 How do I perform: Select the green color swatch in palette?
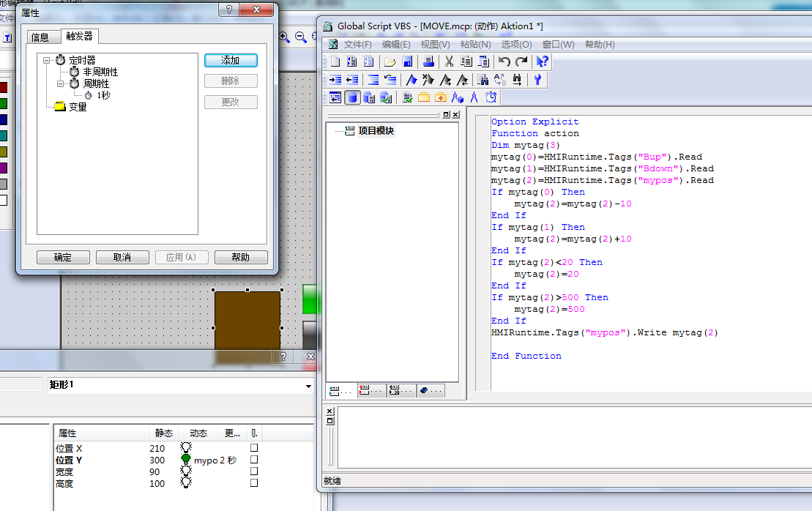(x=3, y=103)
